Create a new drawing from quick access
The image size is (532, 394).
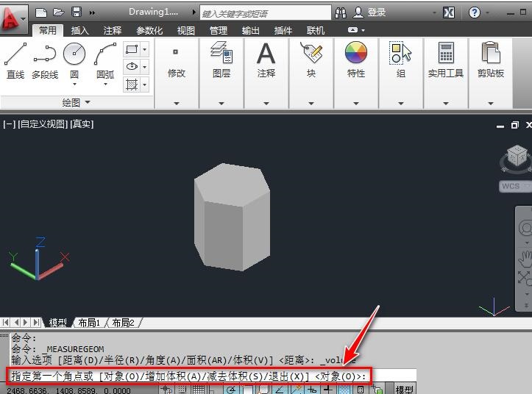[41, 12]
